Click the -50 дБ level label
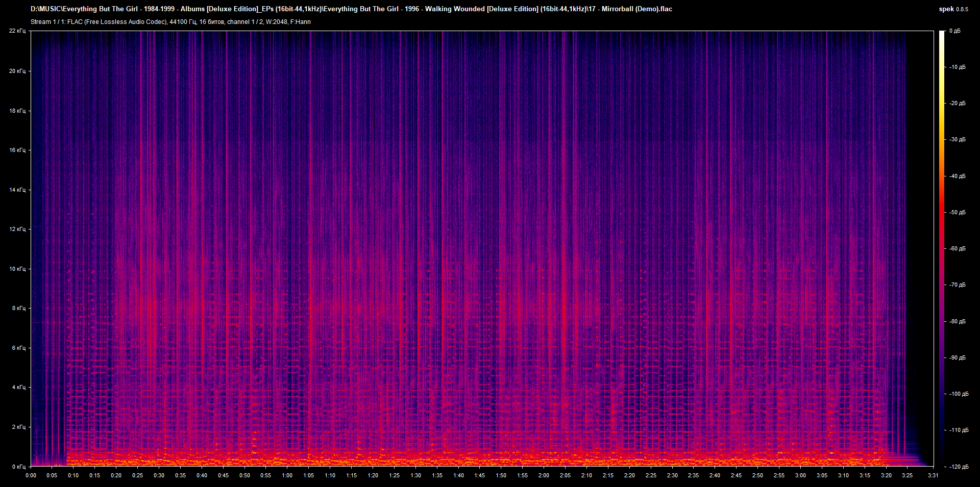980x487 pixels. coord(958,213)
